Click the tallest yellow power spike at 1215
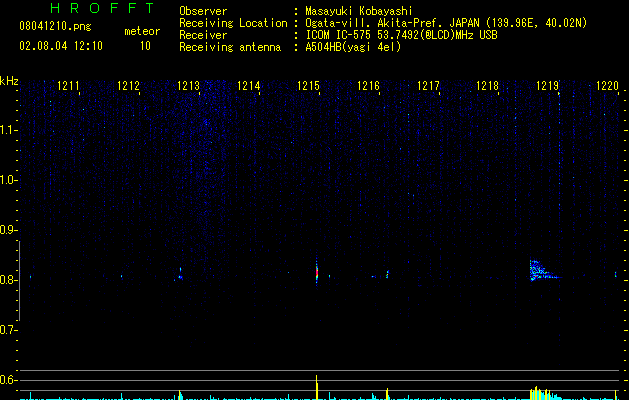629x400 pixels. [x=317, y=387]
